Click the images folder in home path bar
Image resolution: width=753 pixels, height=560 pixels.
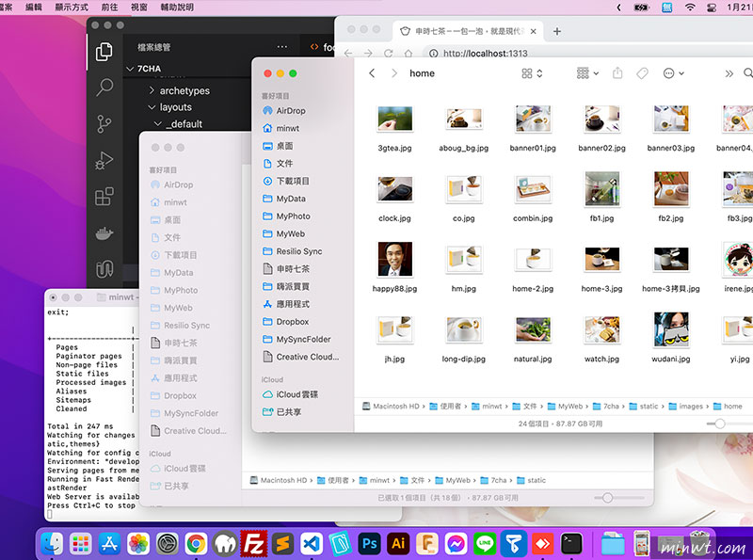coord(686,407)
